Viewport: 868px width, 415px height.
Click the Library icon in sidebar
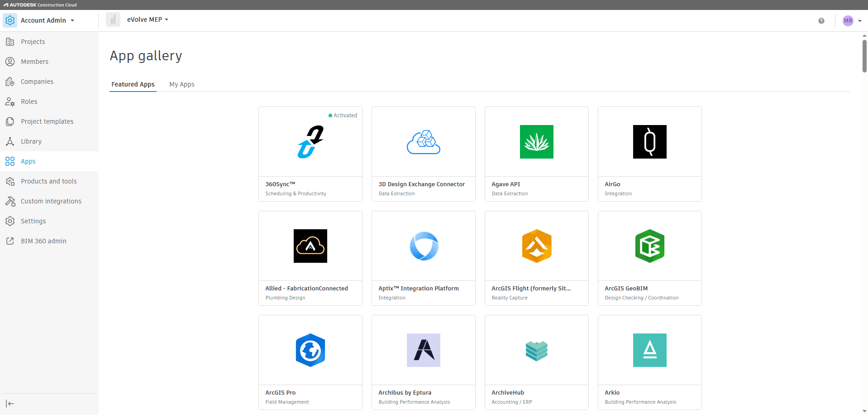[10, 141]
